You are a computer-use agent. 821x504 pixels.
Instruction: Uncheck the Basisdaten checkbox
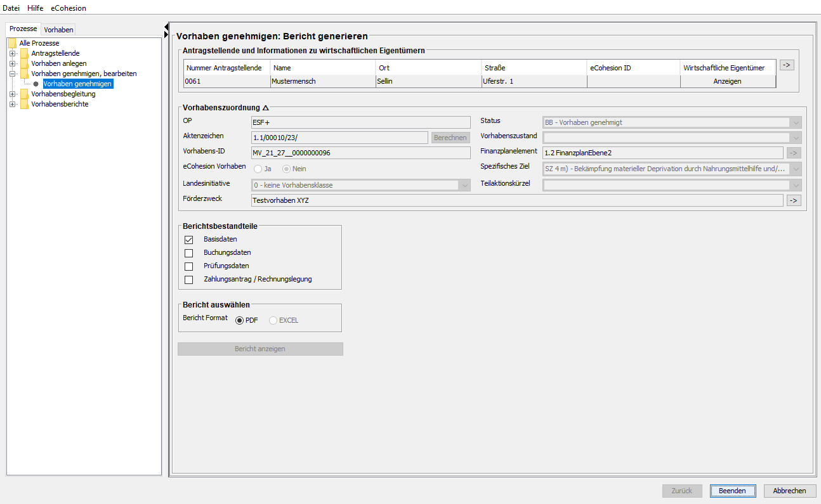(188, 240)
